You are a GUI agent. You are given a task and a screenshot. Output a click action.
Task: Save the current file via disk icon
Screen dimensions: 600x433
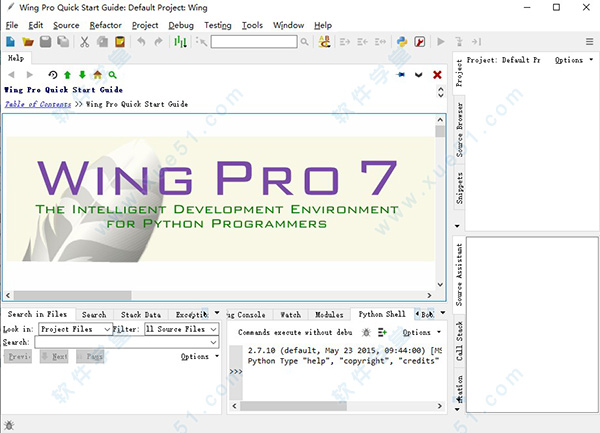click(46, 41)
